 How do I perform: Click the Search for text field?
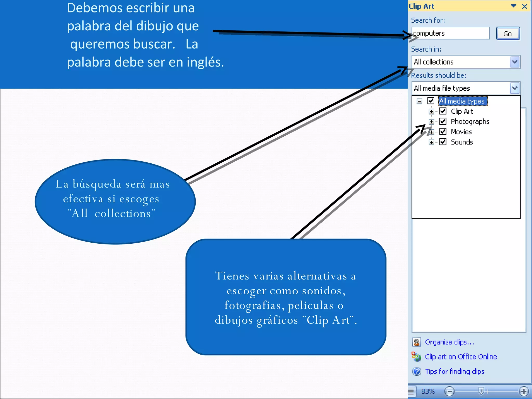pyautogui.click(x=451, y=33)
